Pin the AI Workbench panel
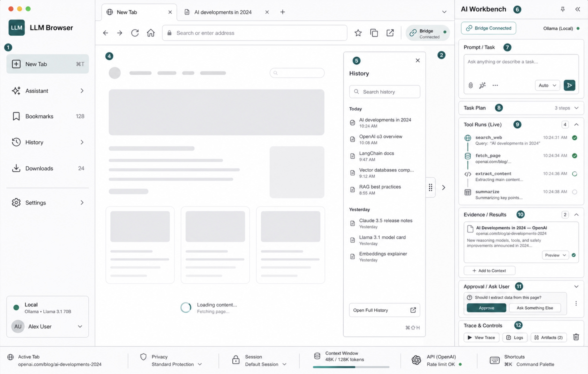 [563, 9]
